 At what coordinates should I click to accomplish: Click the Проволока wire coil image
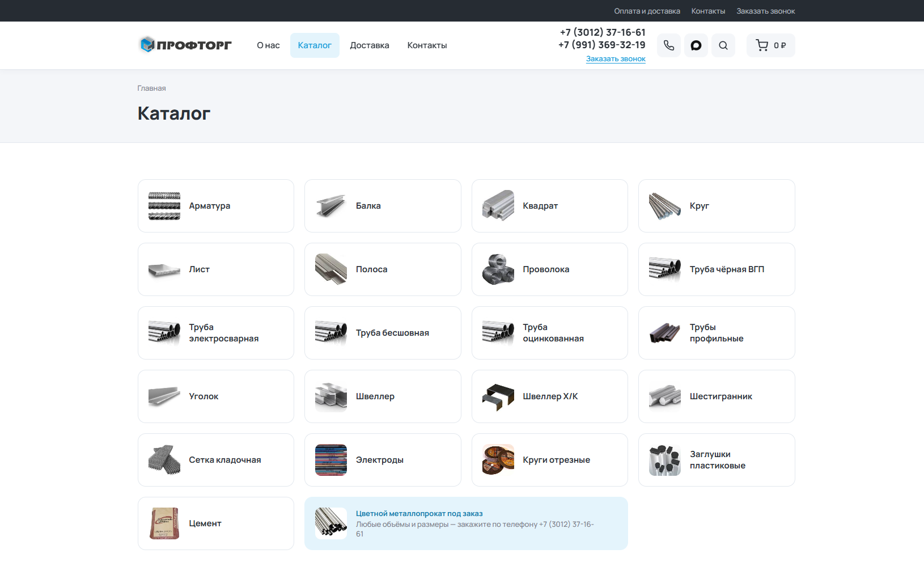pos(498,269)
